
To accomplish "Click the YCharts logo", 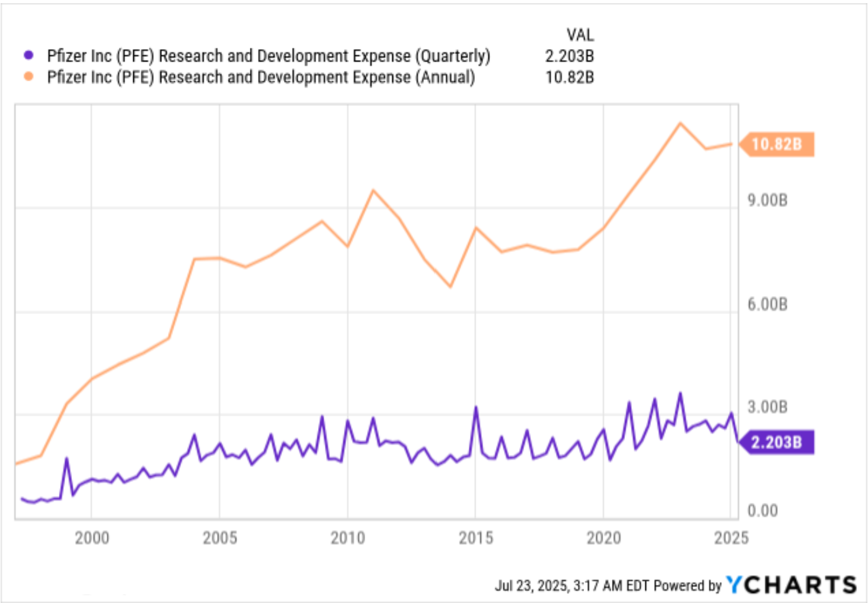I will pos(792,584).
